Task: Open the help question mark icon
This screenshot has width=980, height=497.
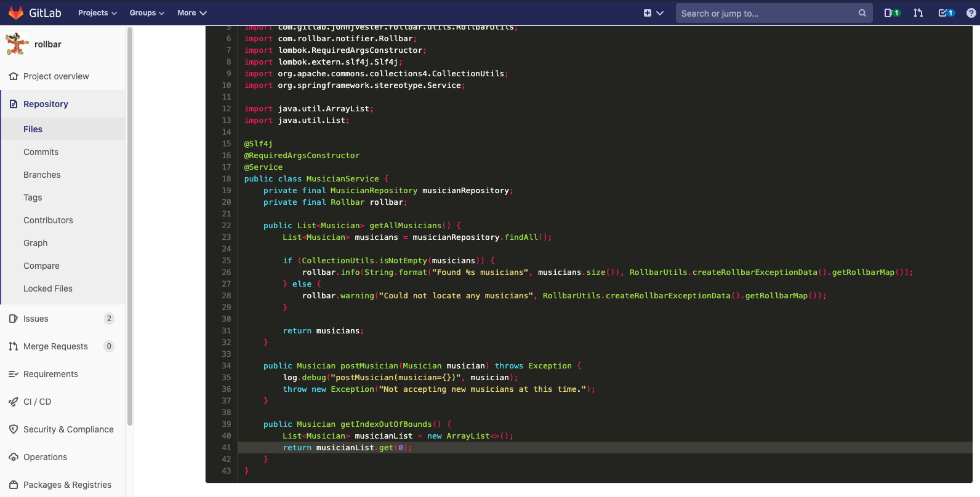Action: (x=971, y=13)
